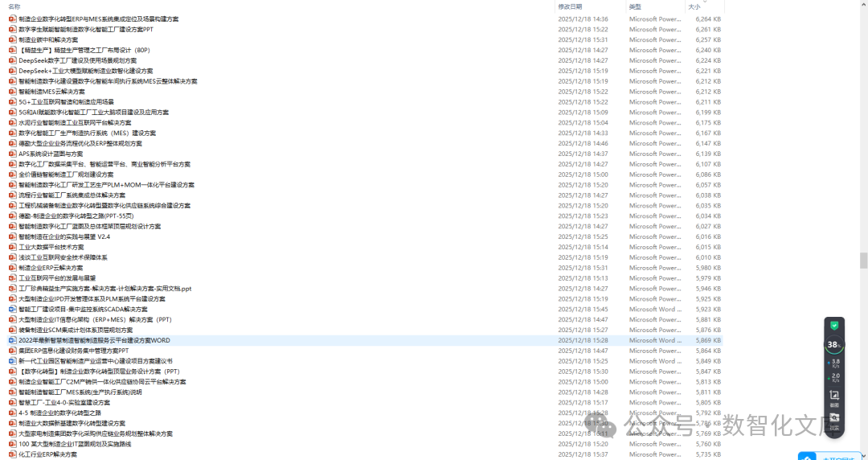Select file 制造企业数字化转型ERP与MES系统集成定位及场景构建方案

click(x=99, y=18)
